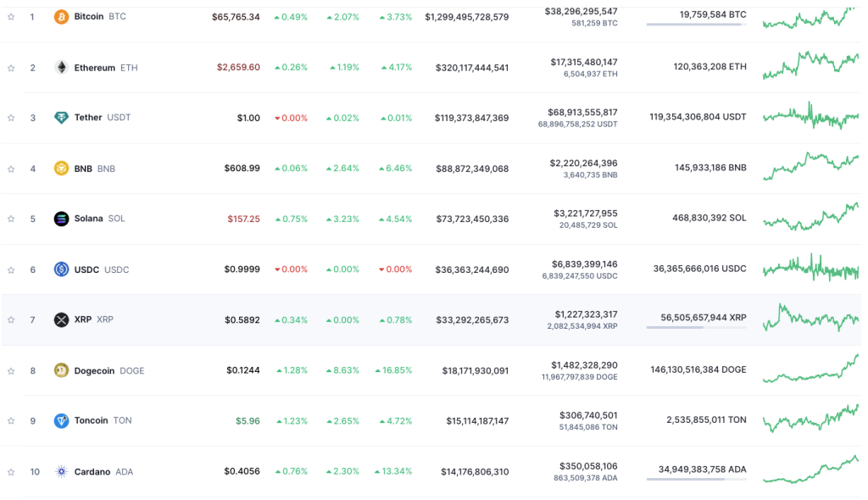Open the USDC coin name link
Screen dimensions: 868x500
click(87, 269)
